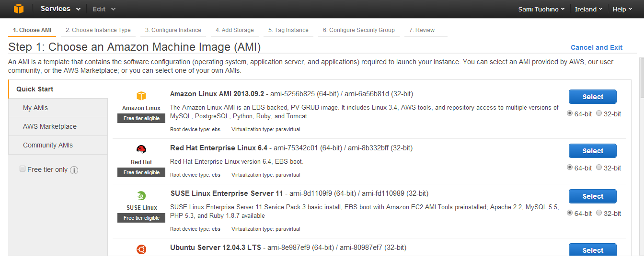Screen dimensions: 644x270
Task: Click Select for Red Hat Enterprise Linux 6.4
Action: click(x=593, y=151)
